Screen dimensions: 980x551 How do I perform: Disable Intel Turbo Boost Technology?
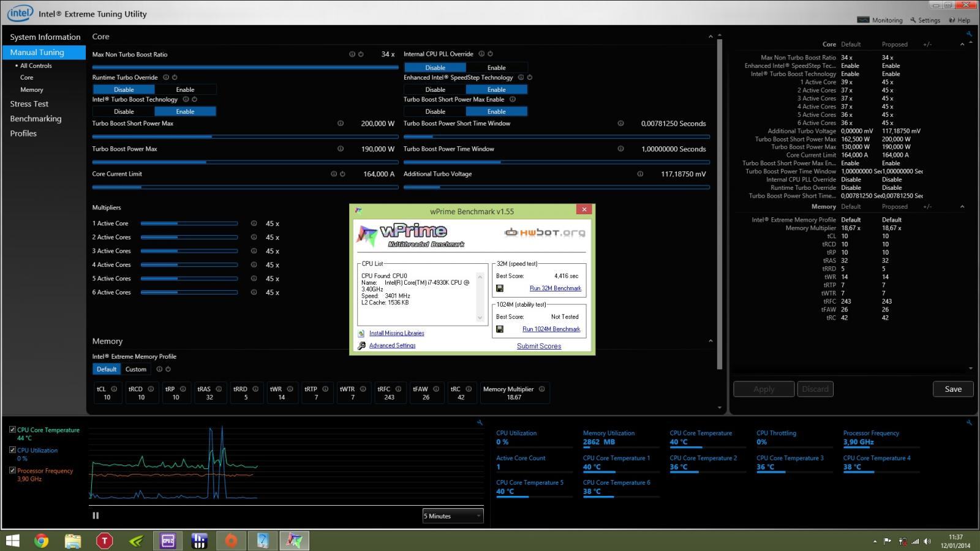point(124,111)
